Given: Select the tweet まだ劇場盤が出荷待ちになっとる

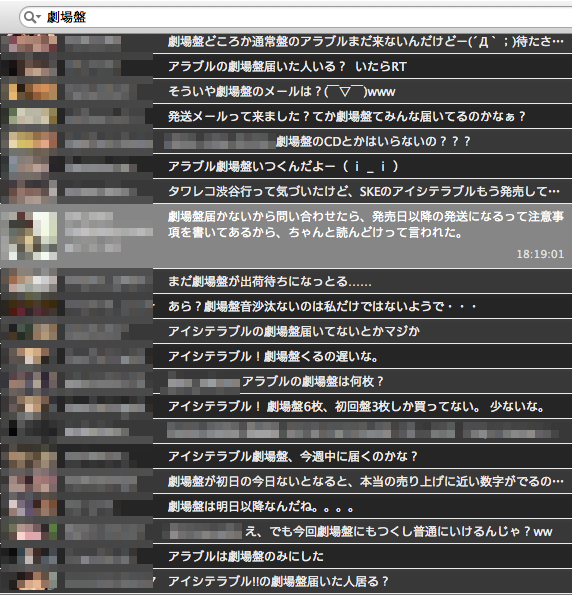Looking at the screenshot, I should pos(286,281).
